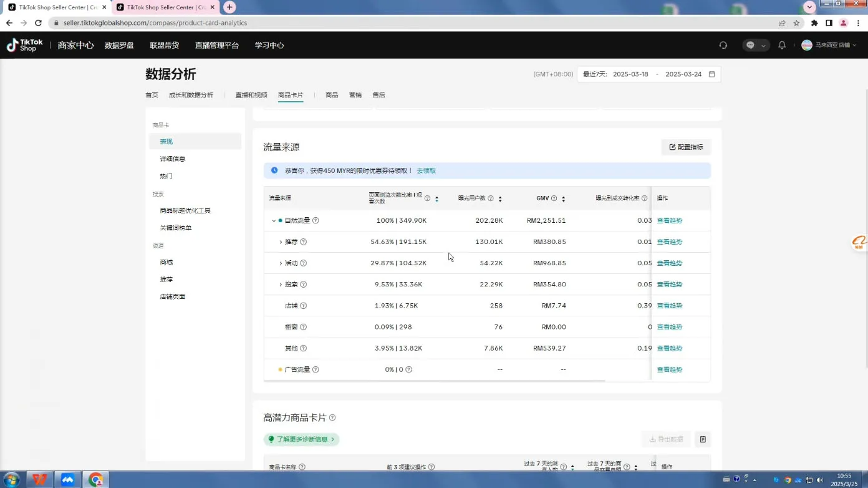Click the 了解更多诊断信息 button
Viewport: 868px width, 488px height.
tap(303, 439)
